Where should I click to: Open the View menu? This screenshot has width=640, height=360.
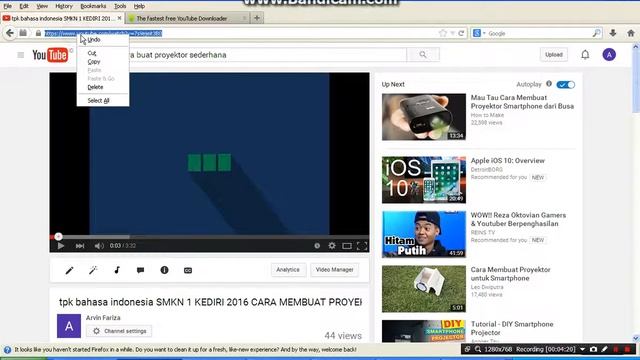coord(42,6)
